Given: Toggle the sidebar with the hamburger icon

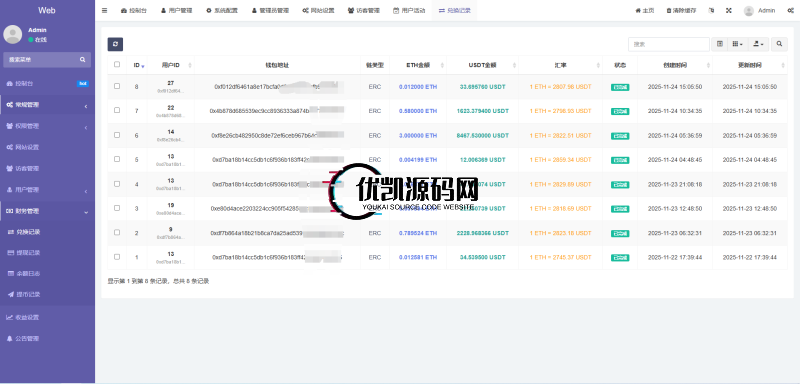Looking at the screenshot, I should point(105,10).
